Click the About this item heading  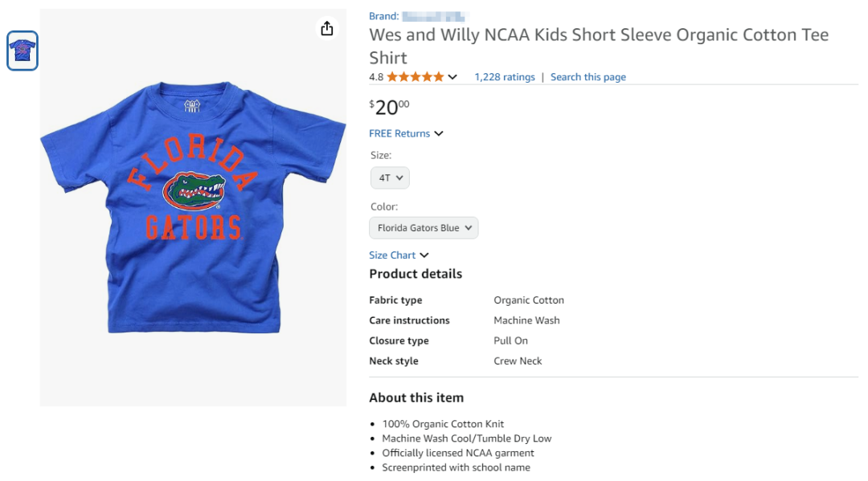coord(416,397)
